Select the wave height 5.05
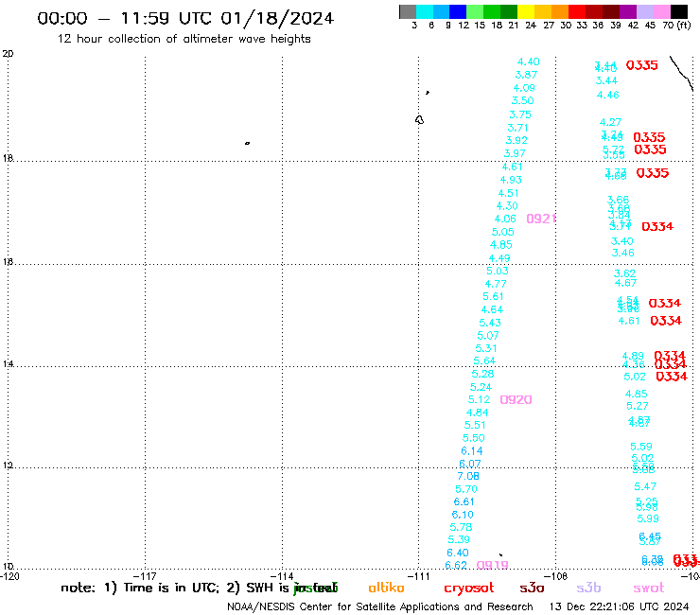 click(x=502, y=232)
